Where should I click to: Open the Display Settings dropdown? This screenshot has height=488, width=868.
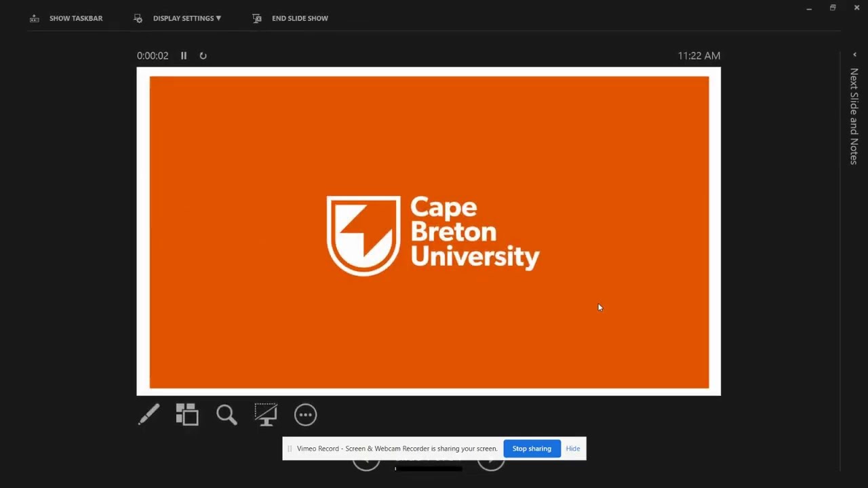[x=178, y=18]
